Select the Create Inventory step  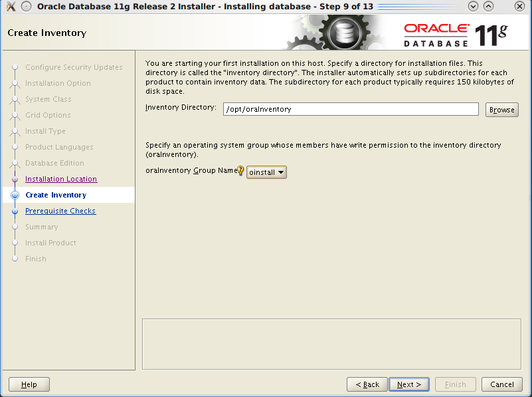pos(56,195)
